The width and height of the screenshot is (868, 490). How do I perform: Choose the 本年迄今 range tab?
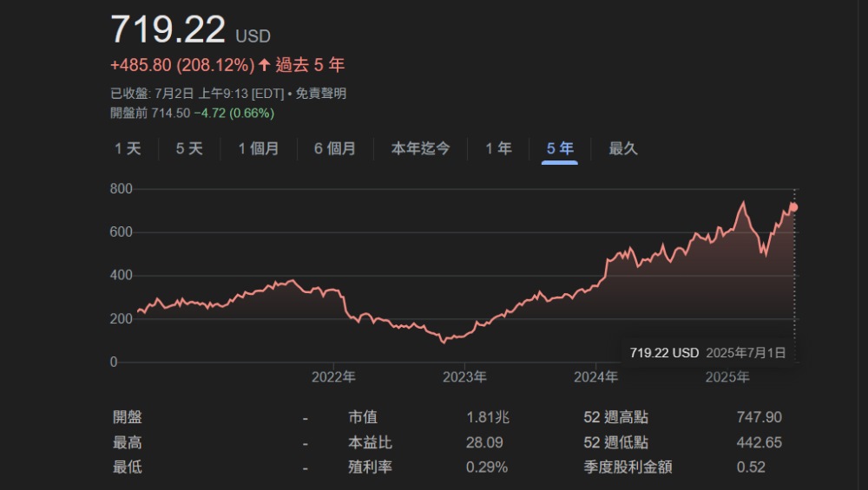coord(420,148)
